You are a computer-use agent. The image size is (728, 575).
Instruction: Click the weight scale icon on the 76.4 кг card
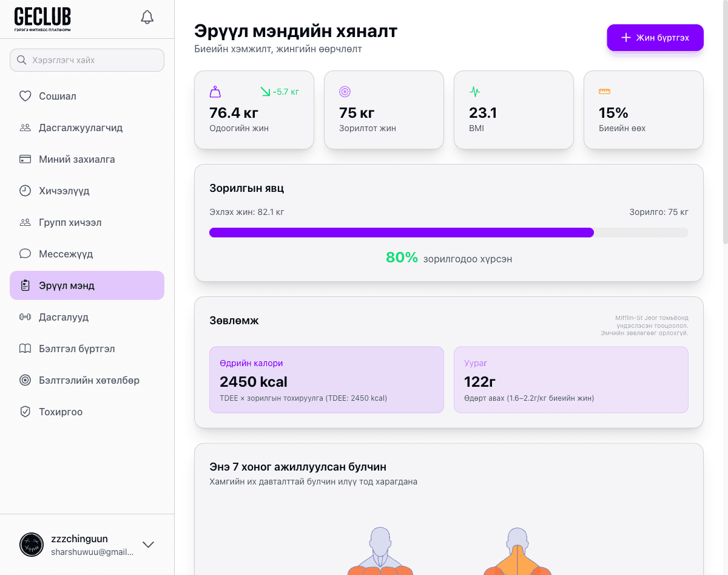point(215,92)
